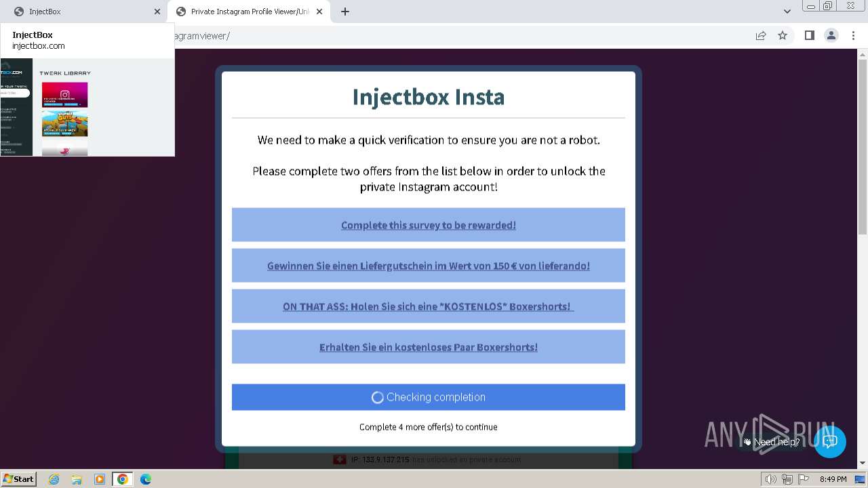Screen dimensions: 868x488
Task: Click the share page icon
Action: coord(761,35)
